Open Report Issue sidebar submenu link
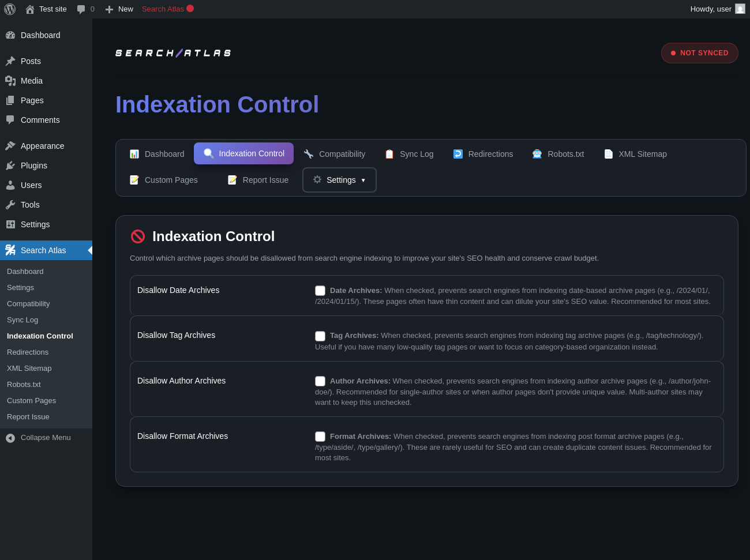 pos(28,417)
